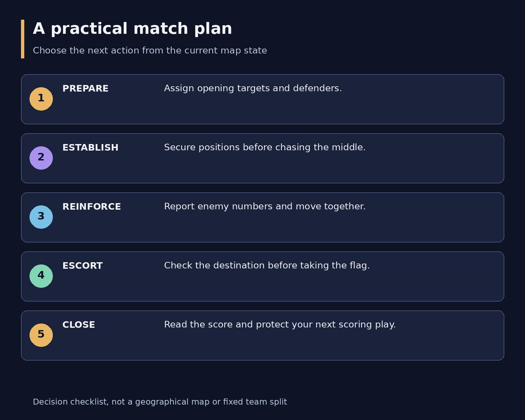Click 'Assign opening targets and defenders' text
The image size is (525, 420).
pos(253,88)
